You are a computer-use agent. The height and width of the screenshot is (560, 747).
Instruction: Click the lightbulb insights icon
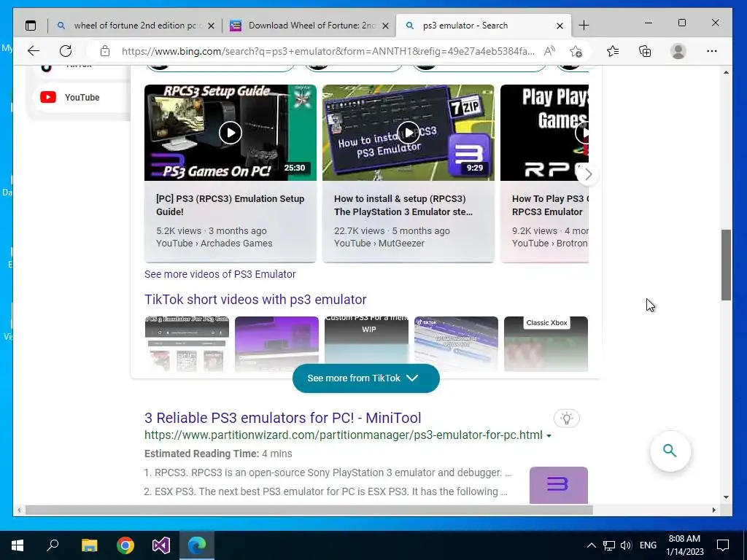pyautogui.click(x=566, y=419)
